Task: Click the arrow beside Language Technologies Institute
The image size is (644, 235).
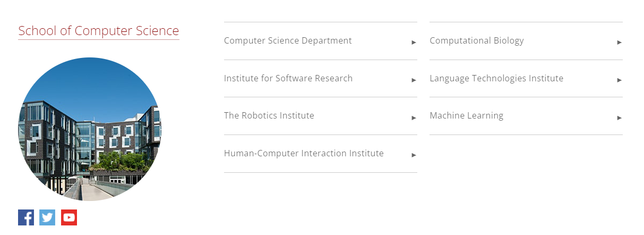Action: (x=620, y=80)
